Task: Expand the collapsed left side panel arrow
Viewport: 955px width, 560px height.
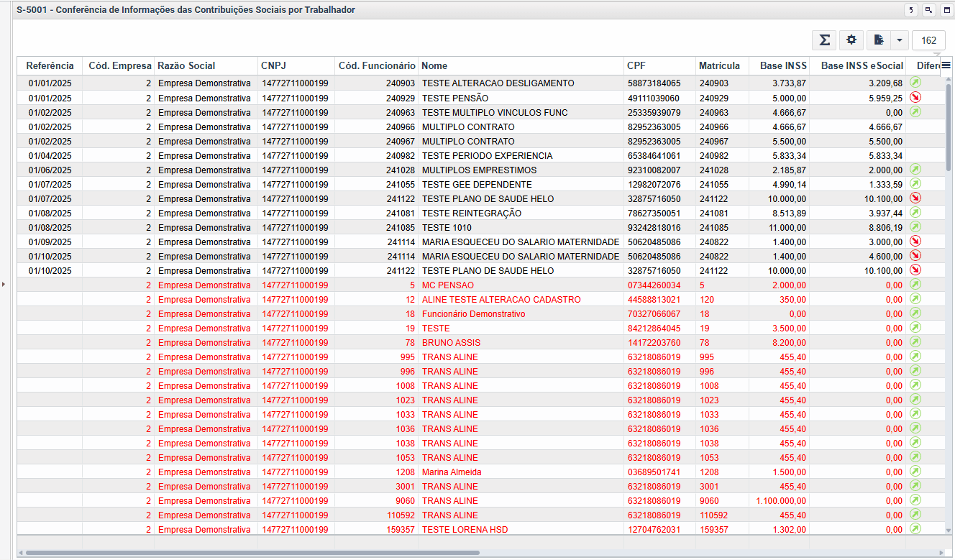Action: (x=3, y=285)
